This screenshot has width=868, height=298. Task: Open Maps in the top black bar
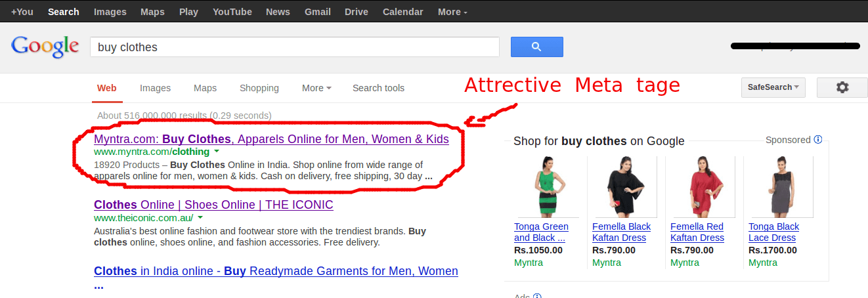pos(152,12)
